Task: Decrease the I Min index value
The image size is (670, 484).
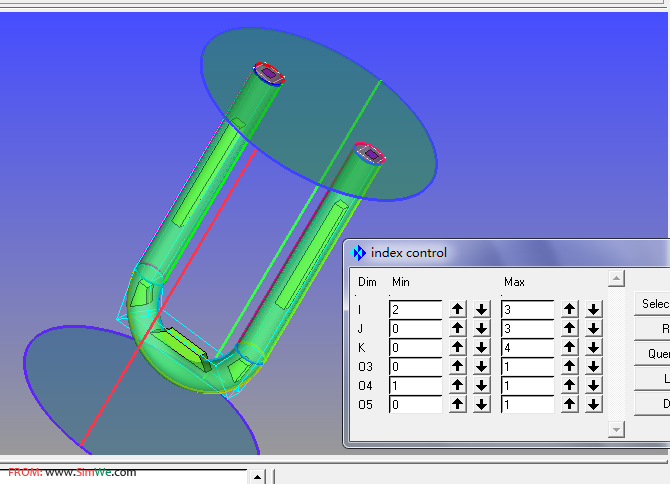Action: point(482,309)
